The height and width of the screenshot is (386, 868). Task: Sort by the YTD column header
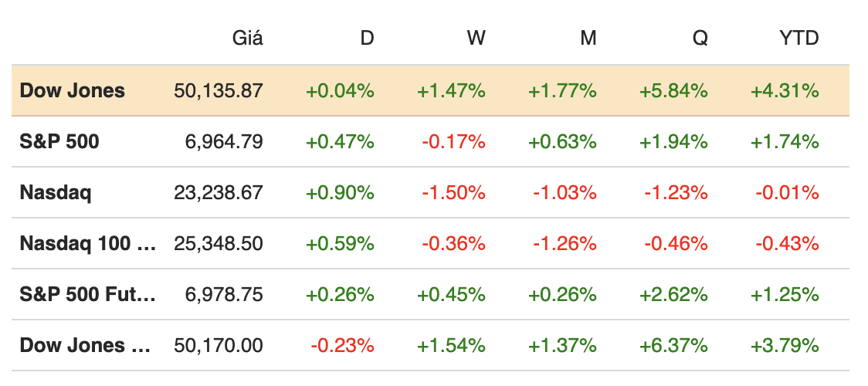(798, 38)
